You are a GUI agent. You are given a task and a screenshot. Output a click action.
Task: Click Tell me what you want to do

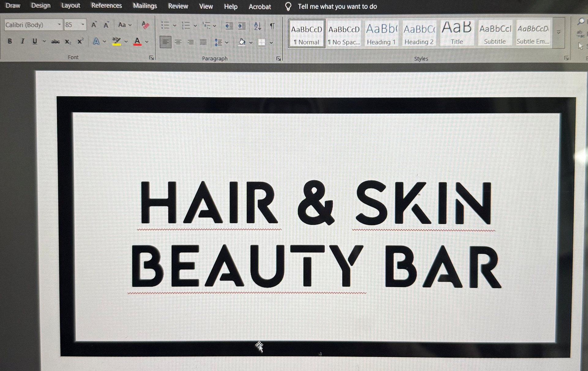coord(337,6)
